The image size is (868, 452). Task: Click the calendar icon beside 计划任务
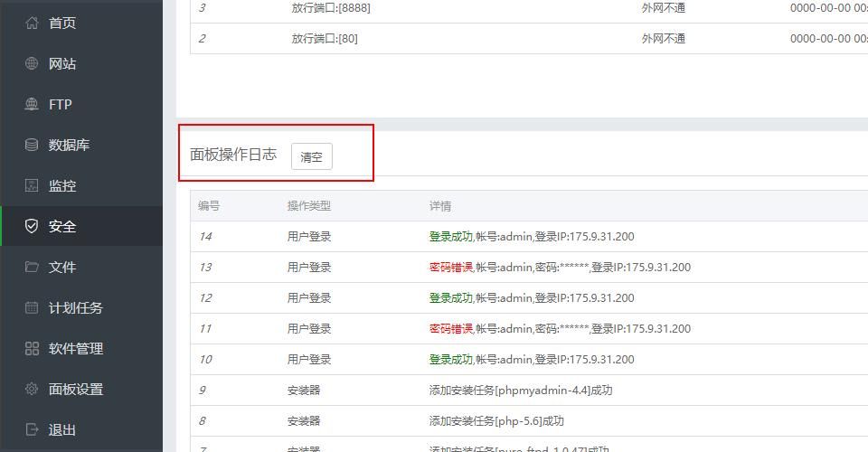coord(32,307)
